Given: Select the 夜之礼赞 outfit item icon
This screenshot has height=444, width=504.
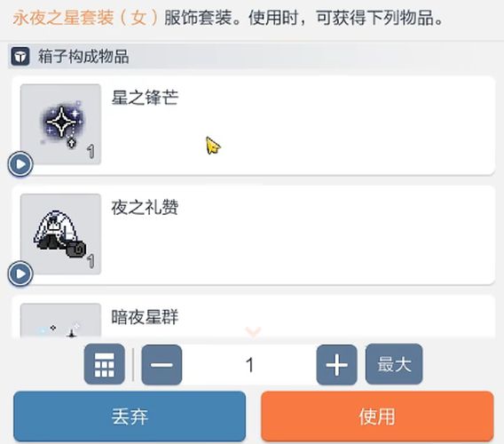Looking at the screenshot, I should (60, 234).
